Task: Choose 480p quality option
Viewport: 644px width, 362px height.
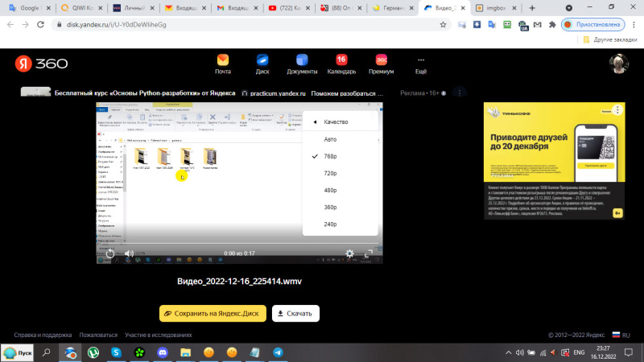Action: (330, 190)
